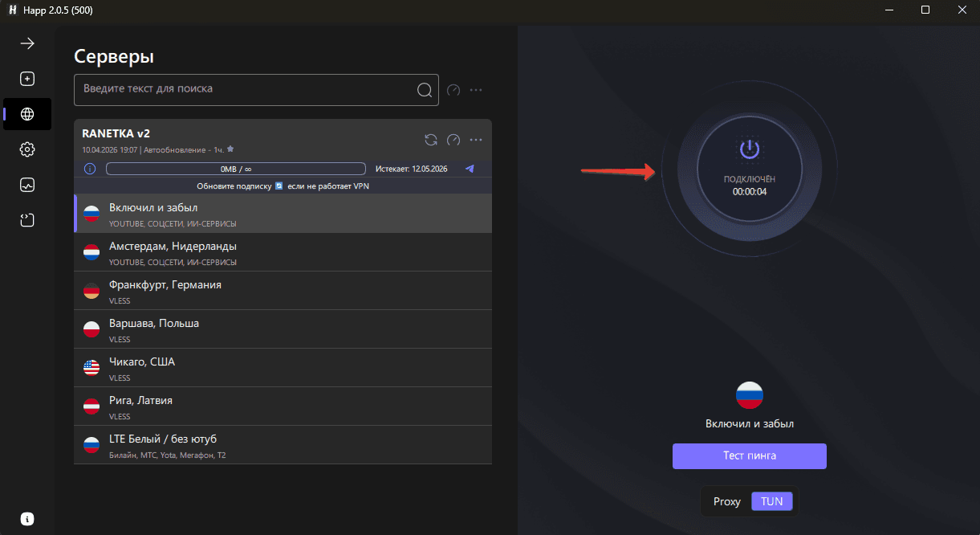Click the subscription info circle icon

pyautogui.click(x=90, y=169)
